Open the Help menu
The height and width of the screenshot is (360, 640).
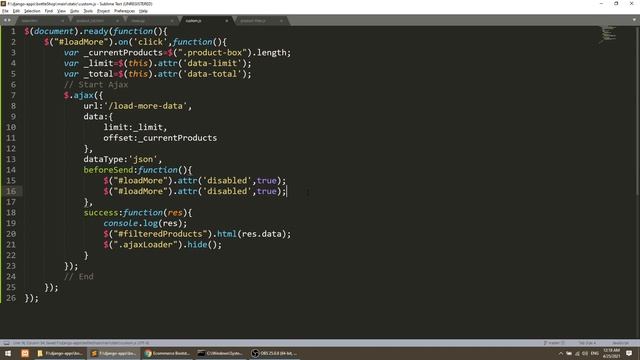[143, 11]
